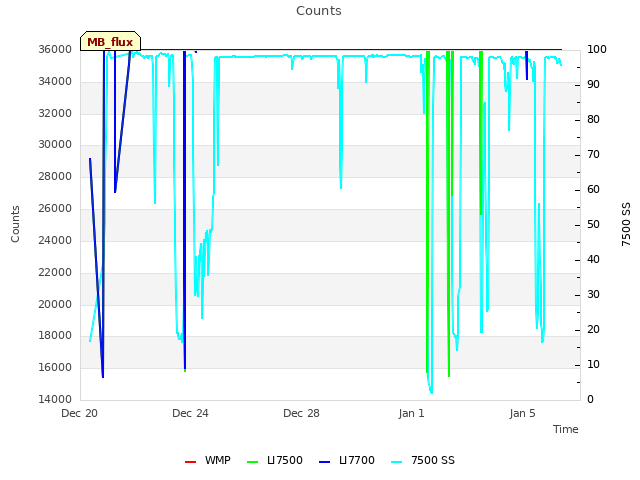The height and width of the screenshot is (480, 640).
Task: Click the Dec 28 x-axis tick label
Action: (301, 413)
